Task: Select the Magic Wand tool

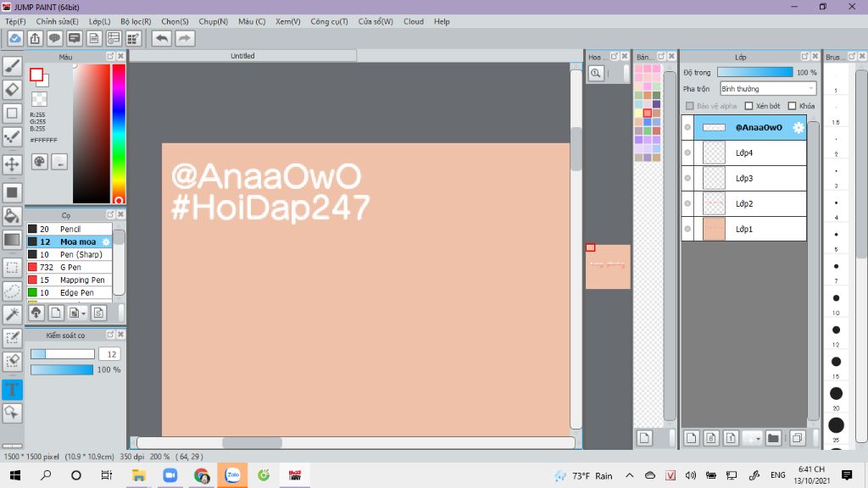Action: tap(12, 314)
